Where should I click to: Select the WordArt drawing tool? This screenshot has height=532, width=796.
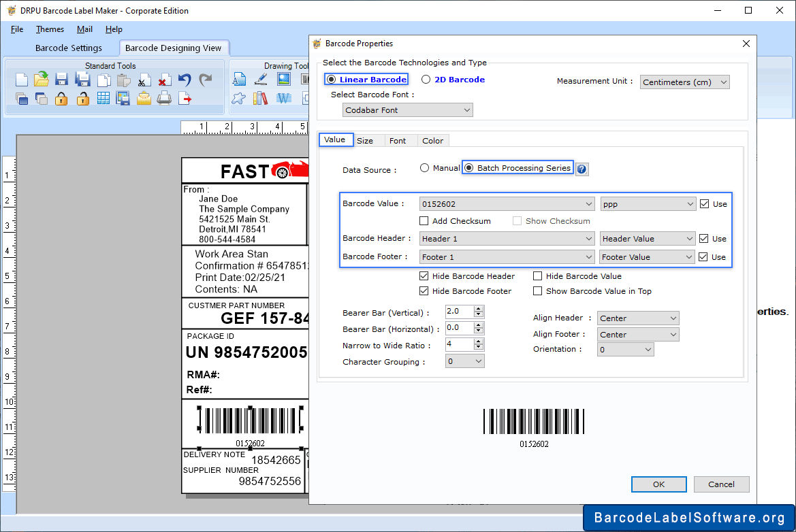pyautogui.click(x=284, y=98)
